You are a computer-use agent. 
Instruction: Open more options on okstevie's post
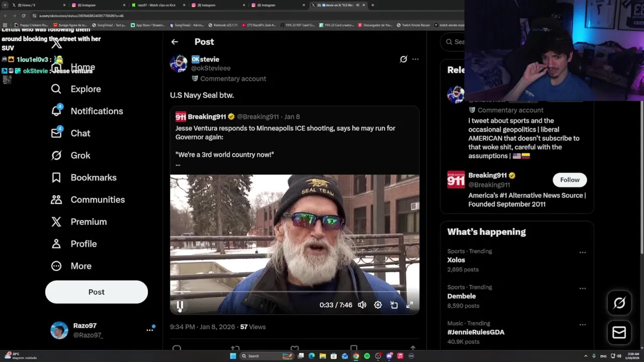415,59
